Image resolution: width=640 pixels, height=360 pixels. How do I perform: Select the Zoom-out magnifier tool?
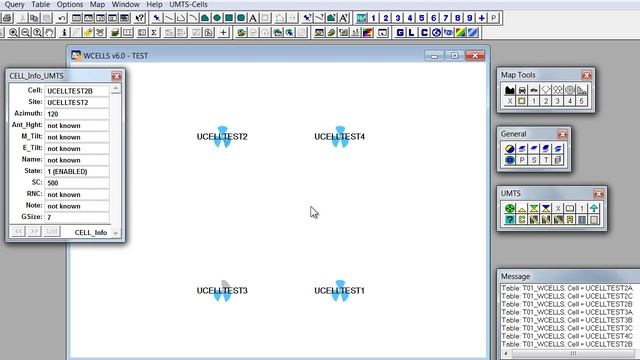pos(25,33)
